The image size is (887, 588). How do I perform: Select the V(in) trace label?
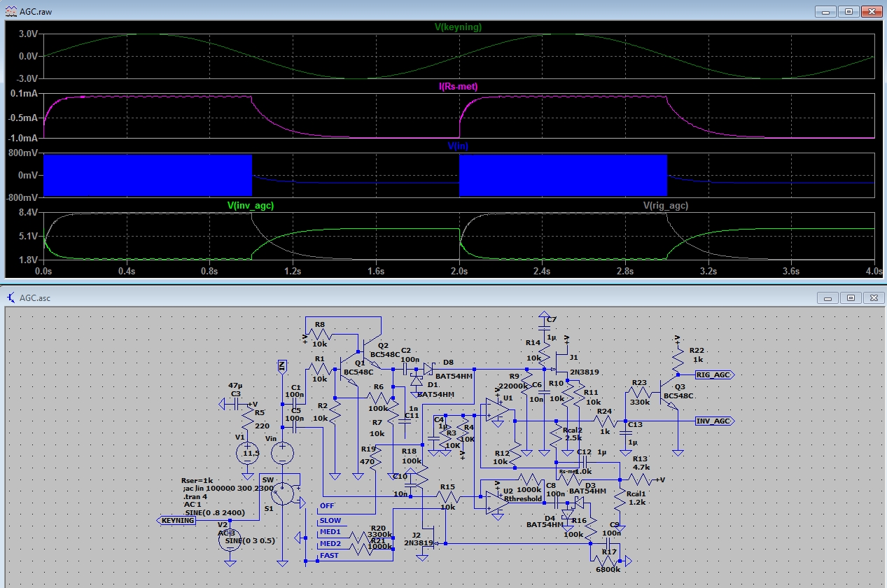point(458,146)
